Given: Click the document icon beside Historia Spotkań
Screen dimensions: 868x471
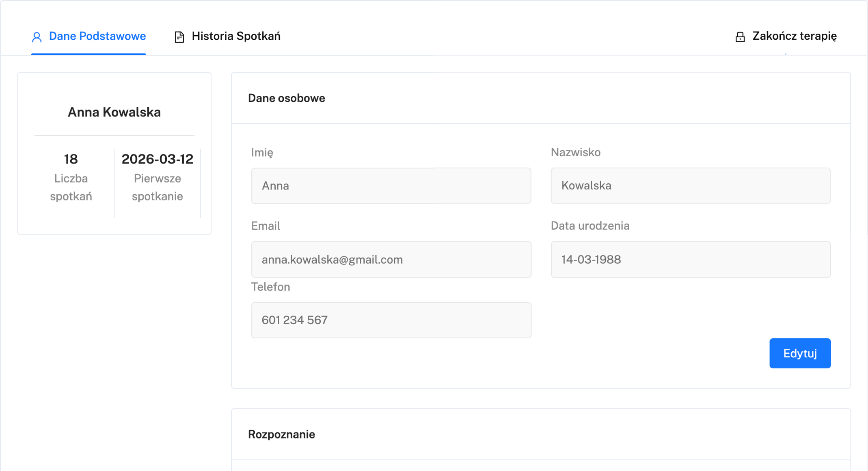Looking at the screenshot, I should tap(179, 37).
